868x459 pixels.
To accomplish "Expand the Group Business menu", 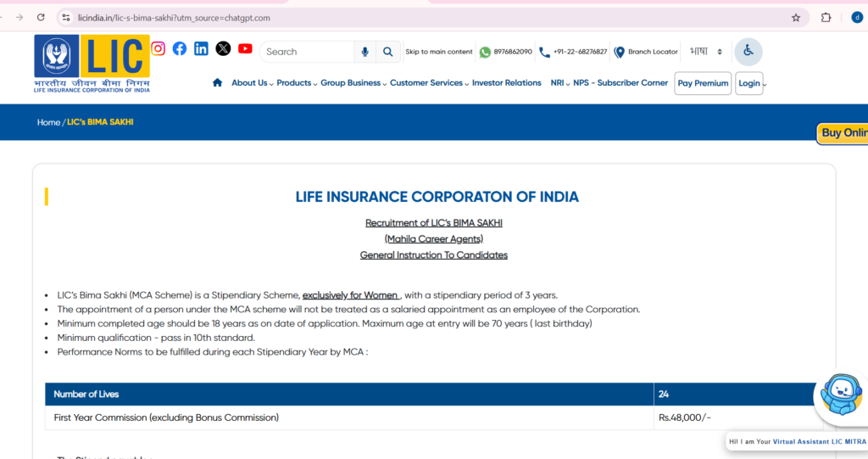I will [x=353, y=82].
